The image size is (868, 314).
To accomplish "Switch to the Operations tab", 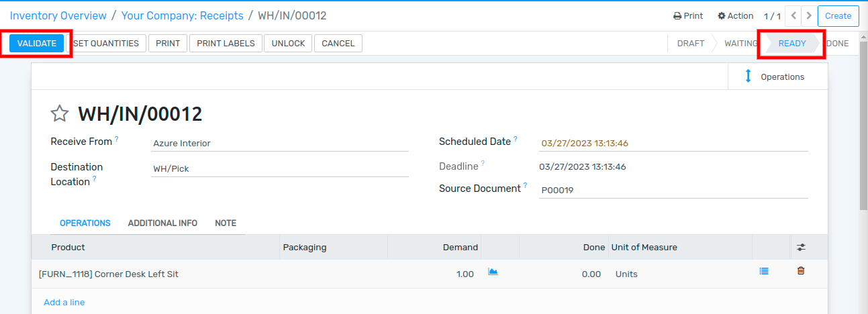I will coord(85,223).
